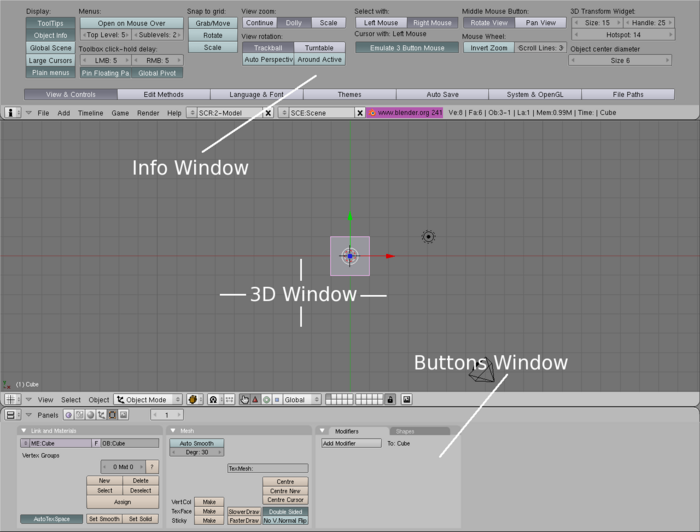
Task: Switch to the Themes tab
Action: 350,94
